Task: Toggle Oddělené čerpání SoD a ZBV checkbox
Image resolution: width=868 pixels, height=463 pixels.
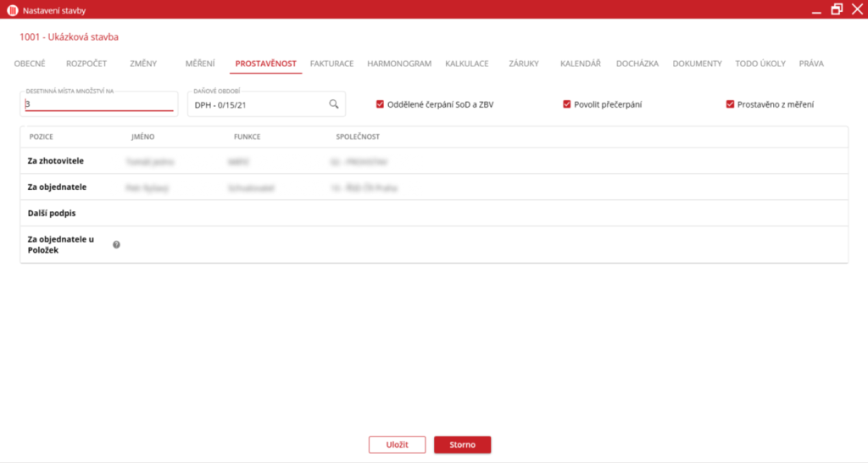Action: click(x=381, y=104)
